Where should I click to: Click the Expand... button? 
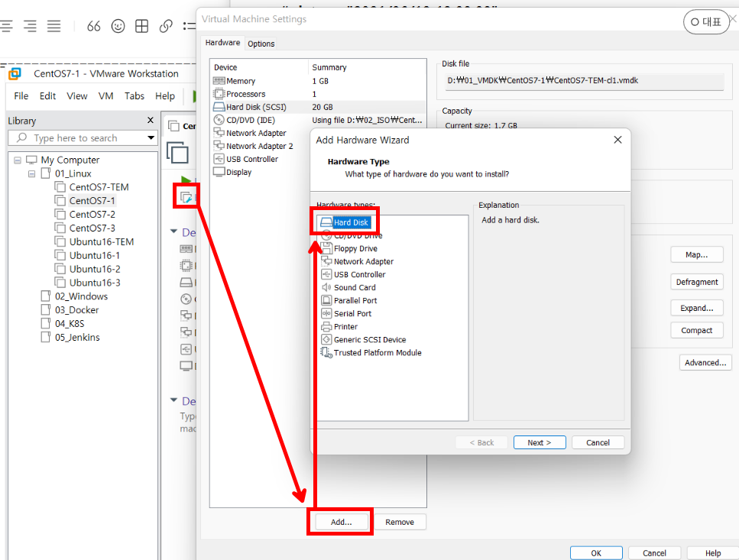pos(696,308)
